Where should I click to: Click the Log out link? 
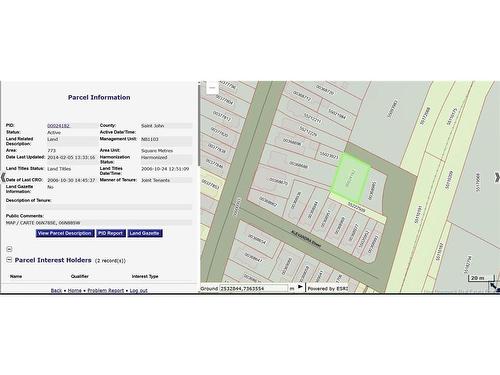139,290
